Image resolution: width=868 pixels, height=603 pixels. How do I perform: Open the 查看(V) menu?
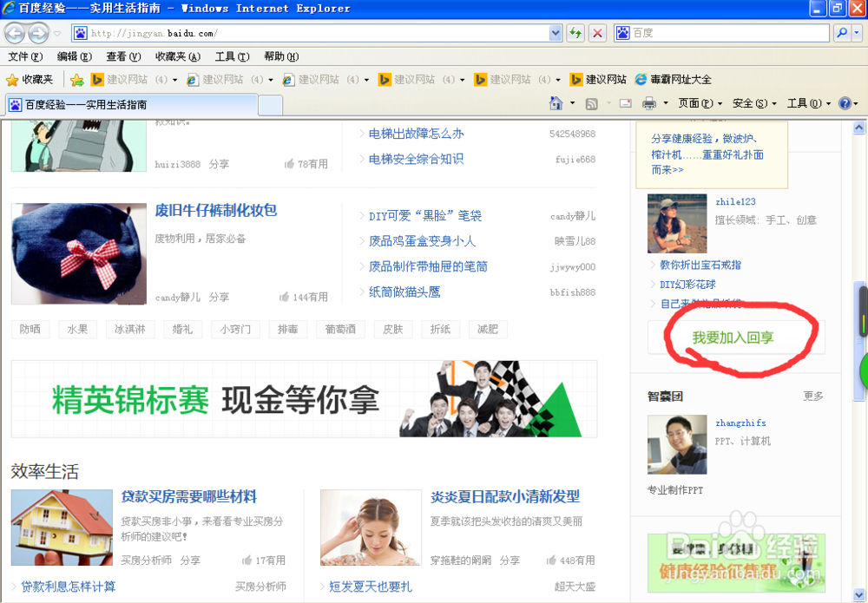123,56
